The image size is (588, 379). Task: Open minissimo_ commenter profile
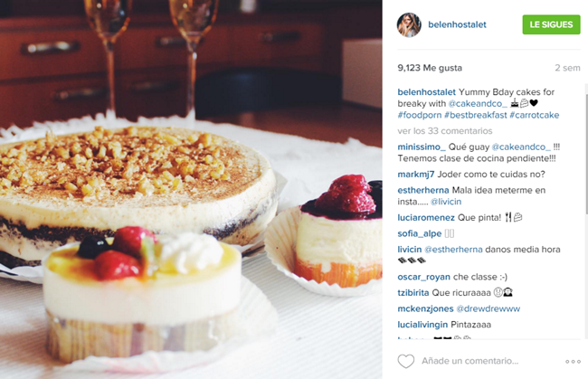pyautogui.click(x=422, y=147)
